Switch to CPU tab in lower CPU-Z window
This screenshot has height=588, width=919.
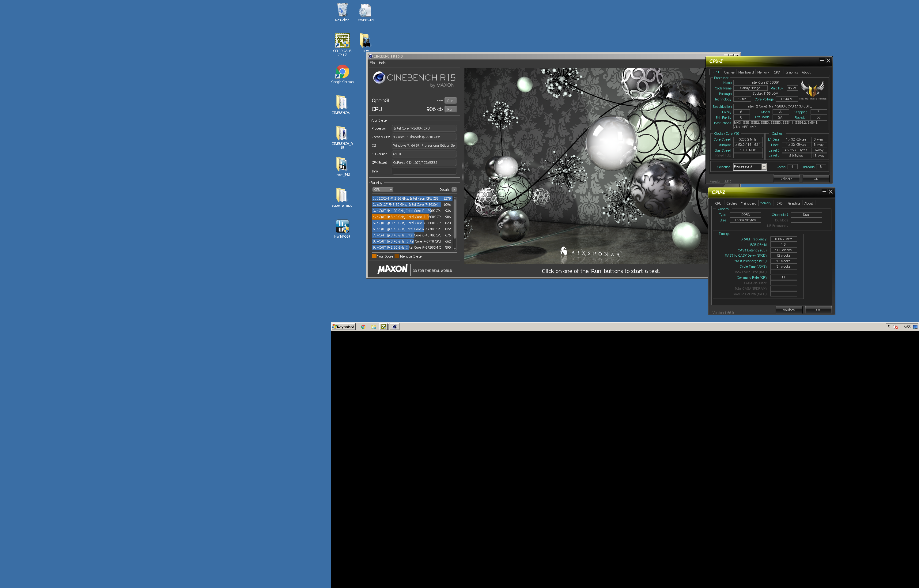pos(718,203)
